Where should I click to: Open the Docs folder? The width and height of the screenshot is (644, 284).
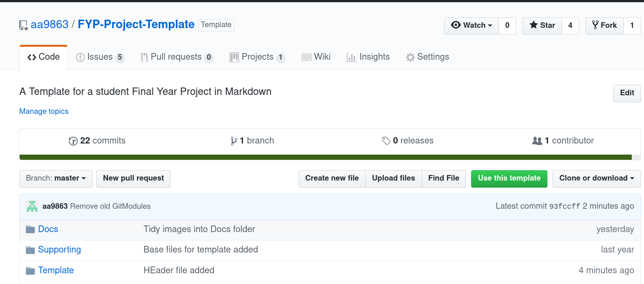pyautogui.click(x=48, y=229)
